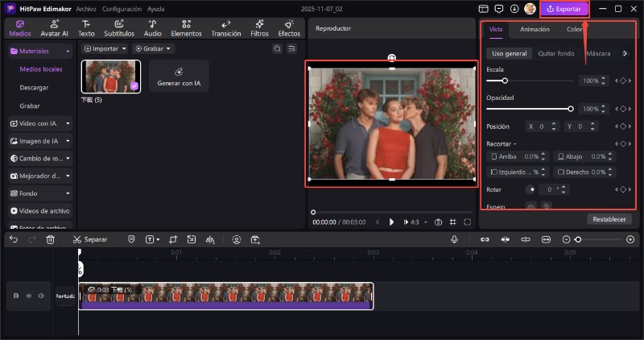The image size is (644, 340).
Task: Undo the last action
Action: pyautogui.click(x=14, y=239)
